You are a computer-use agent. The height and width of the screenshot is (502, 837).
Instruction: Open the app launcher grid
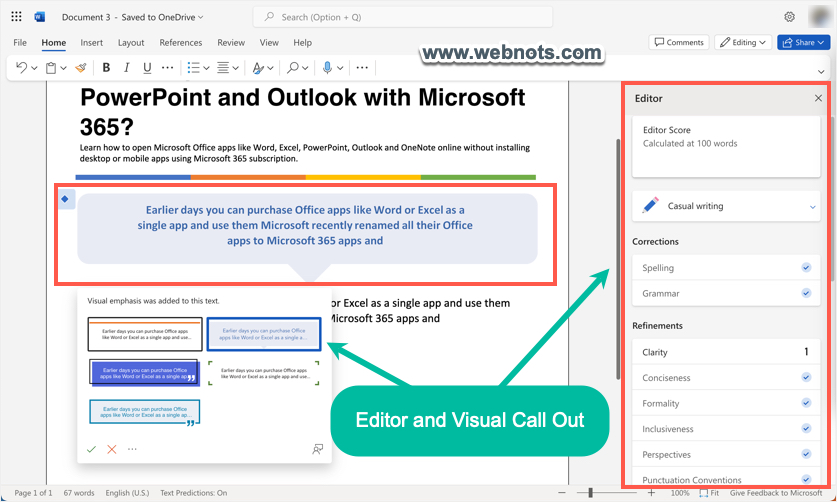pyautogui.click(x=16, y=17)
